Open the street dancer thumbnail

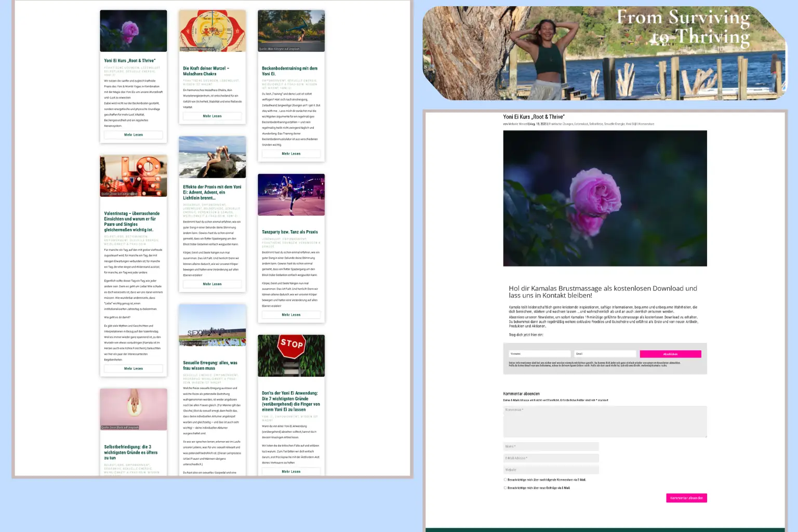291,195
